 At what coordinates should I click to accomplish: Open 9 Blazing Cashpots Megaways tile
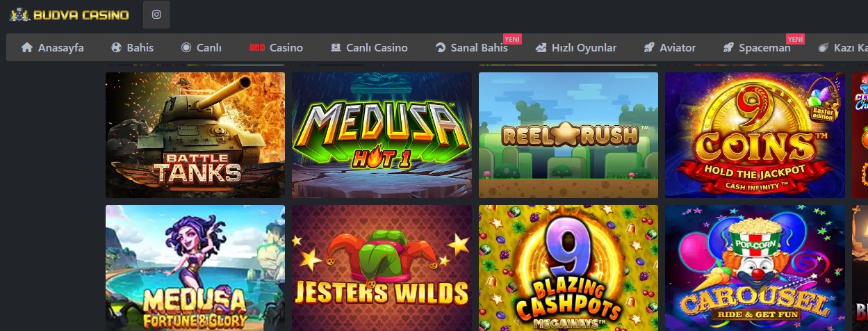[x=568, y=268]
